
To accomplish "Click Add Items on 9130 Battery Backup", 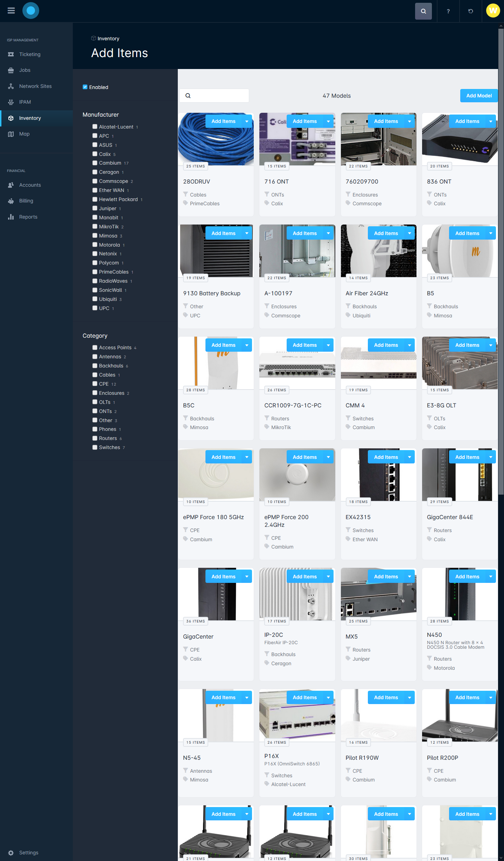I will click(223, 233).
